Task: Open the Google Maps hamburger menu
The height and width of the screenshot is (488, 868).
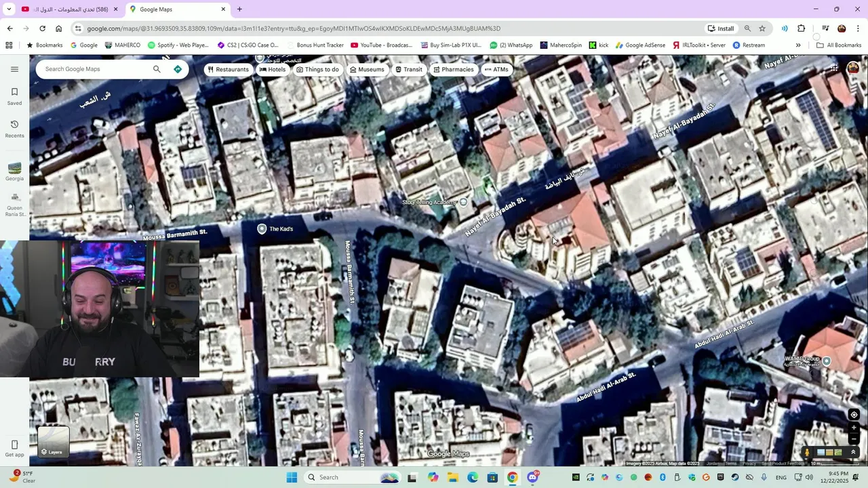Action: tap(14, 69)
